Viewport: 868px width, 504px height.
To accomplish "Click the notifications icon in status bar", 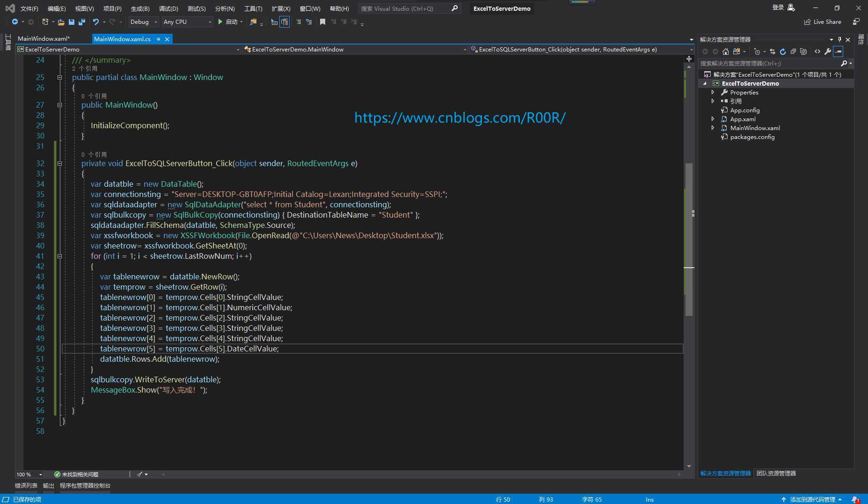I will coord(855,499).
